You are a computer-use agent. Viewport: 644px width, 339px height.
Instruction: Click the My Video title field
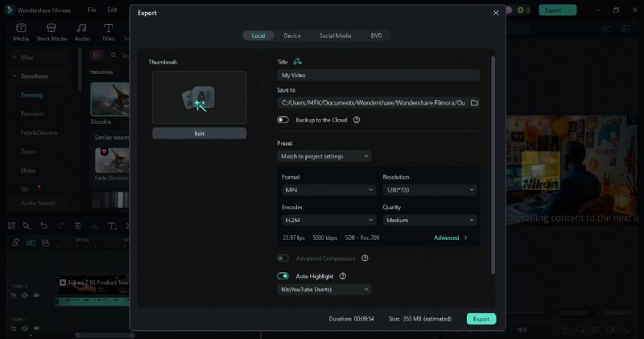click(x=378, y=75)
